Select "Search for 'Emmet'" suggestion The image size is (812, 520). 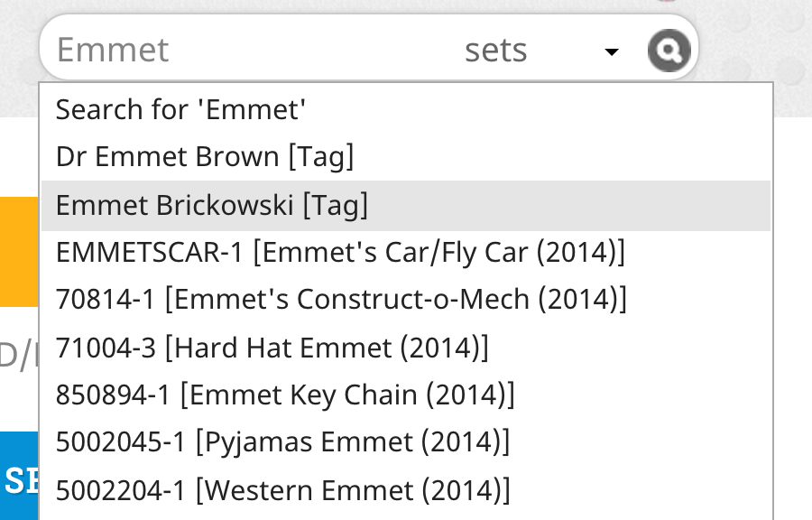[x=405, y=110]
